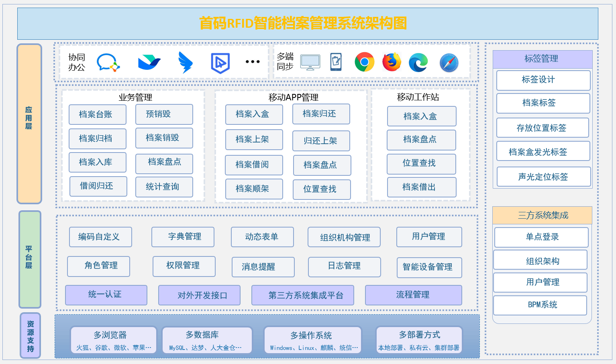Click the three-dot ellipsis icon
This screenshot has height=364, width=616.
(253, 62)
